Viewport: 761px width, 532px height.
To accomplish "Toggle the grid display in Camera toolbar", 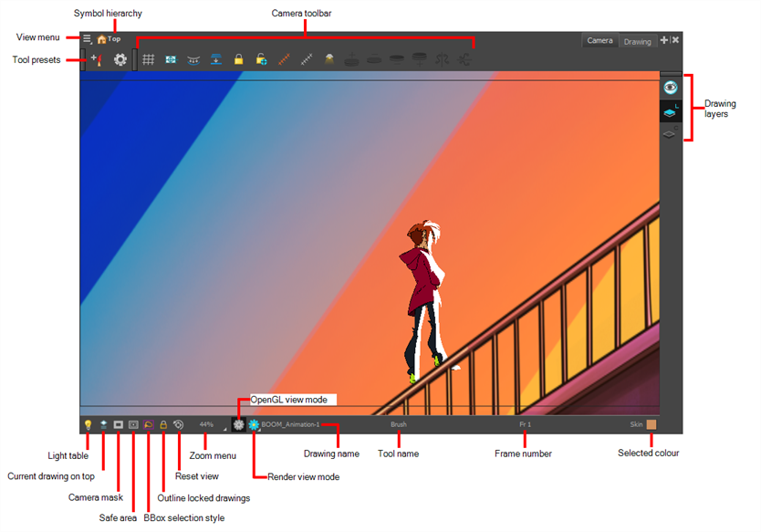I will pos(148,59).
